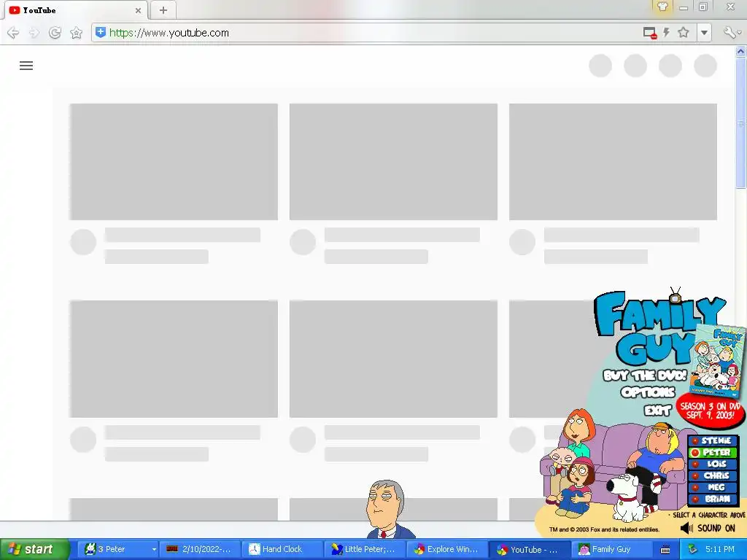Click the top row, middle video thumbnail placeholder

(393, 162)
